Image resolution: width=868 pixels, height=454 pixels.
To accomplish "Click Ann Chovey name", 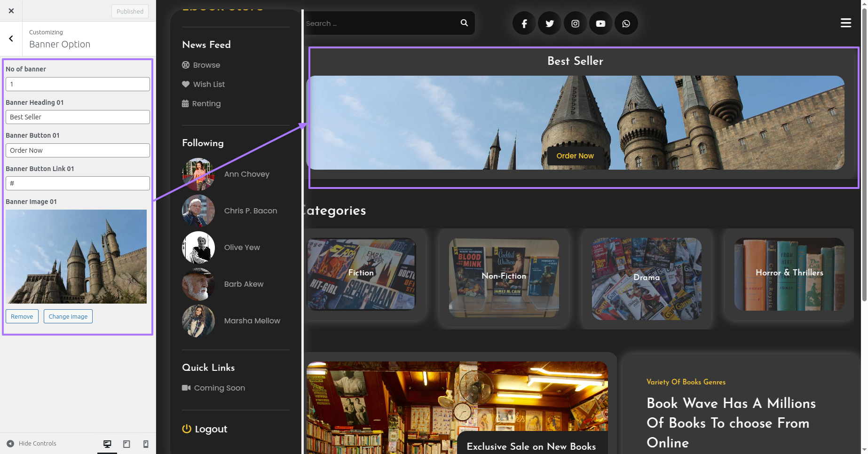I will (x=247, y=174).
